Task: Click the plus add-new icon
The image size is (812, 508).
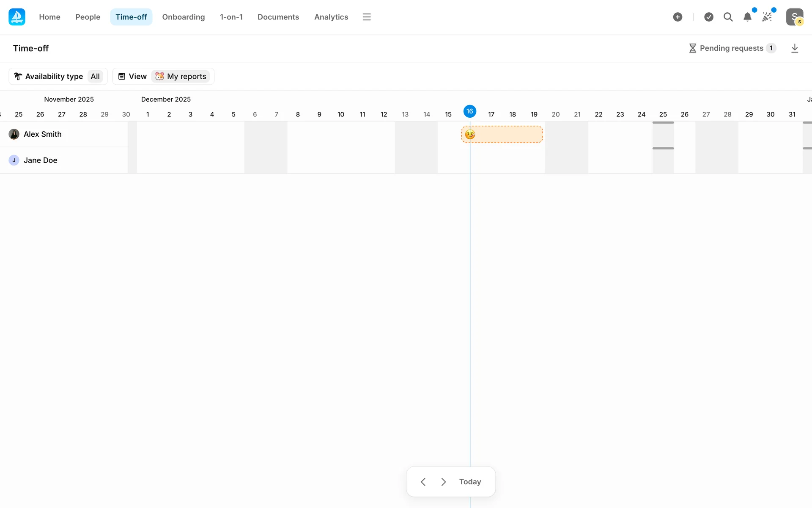Action: 678,17
